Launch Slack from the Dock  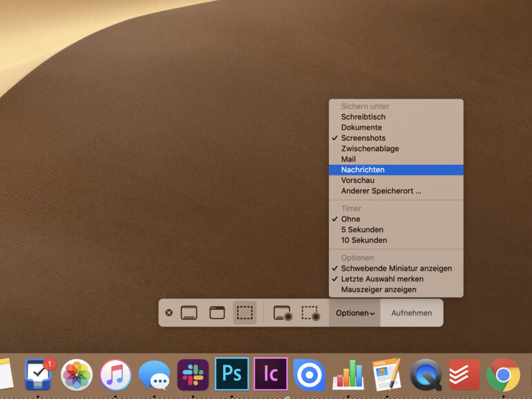193,375
